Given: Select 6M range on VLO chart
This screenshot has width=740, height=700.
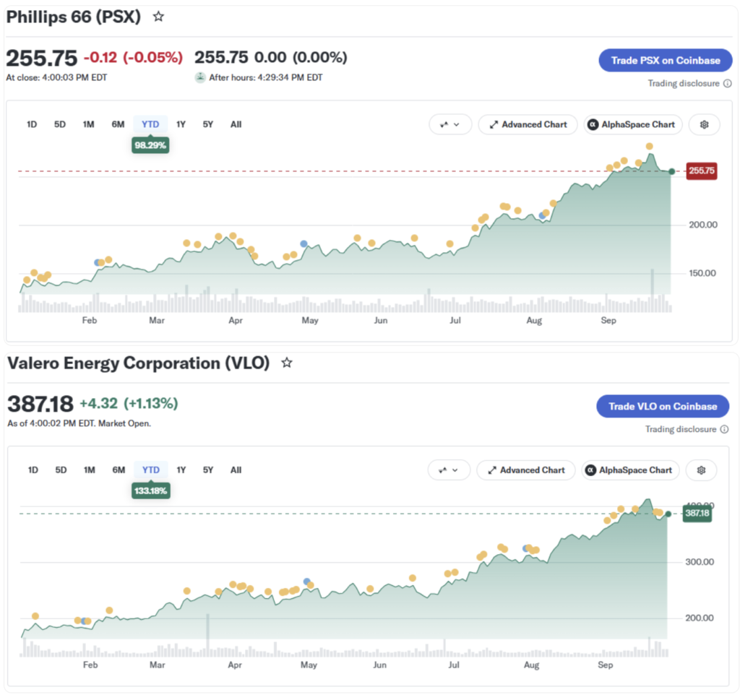Looking at the screenshot, I should click(119, 470).
